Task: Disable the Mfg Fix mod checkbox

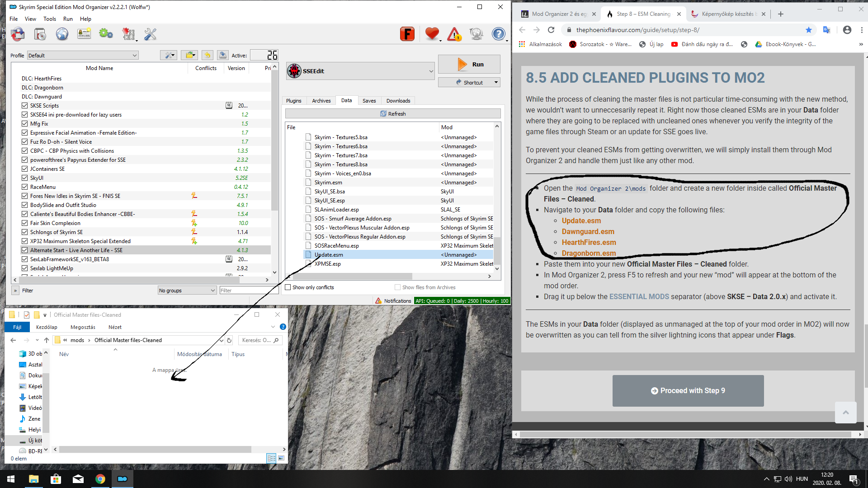Action: pyautogui.click(x=25, y=124)
